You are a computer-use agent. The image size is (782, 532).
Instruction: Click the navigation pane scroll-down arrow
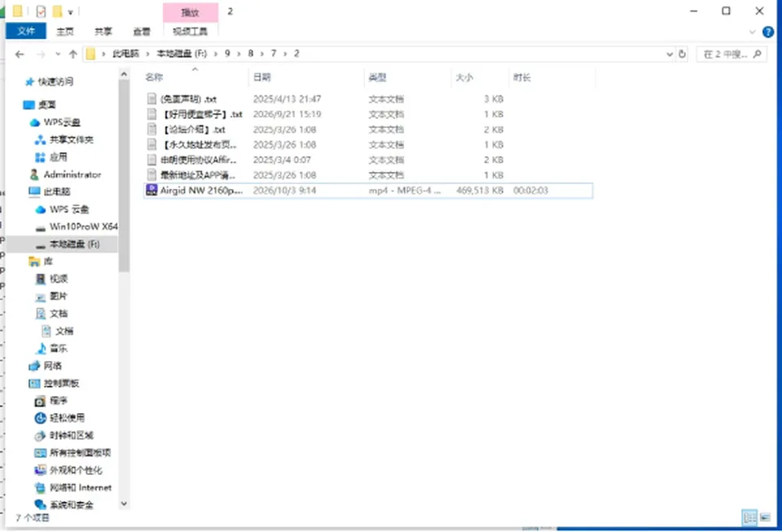[x=124, y=504]
